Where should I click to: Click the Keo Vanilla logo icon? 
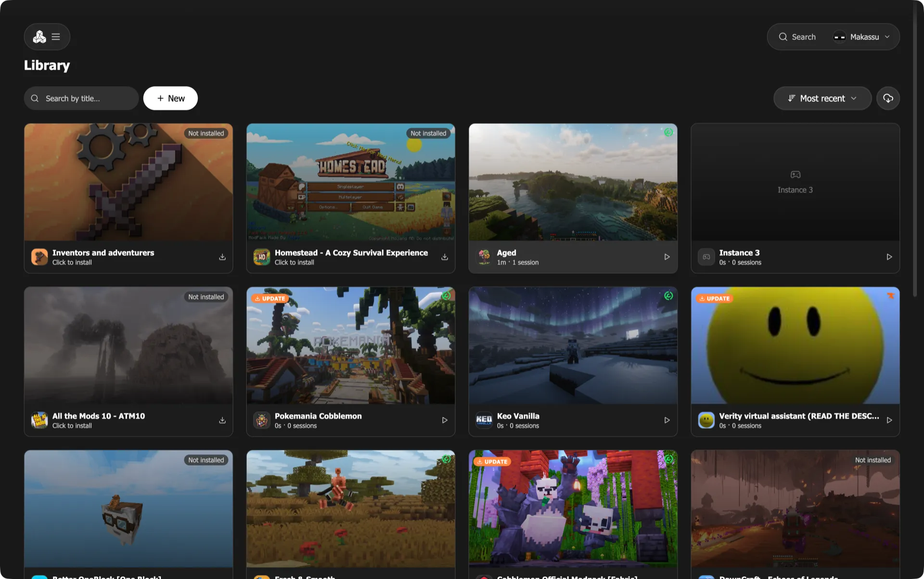point(484,420)
